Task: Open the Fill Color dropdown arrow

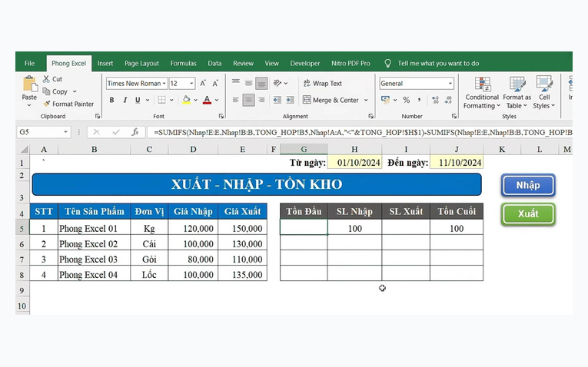Action: [195, 100]
